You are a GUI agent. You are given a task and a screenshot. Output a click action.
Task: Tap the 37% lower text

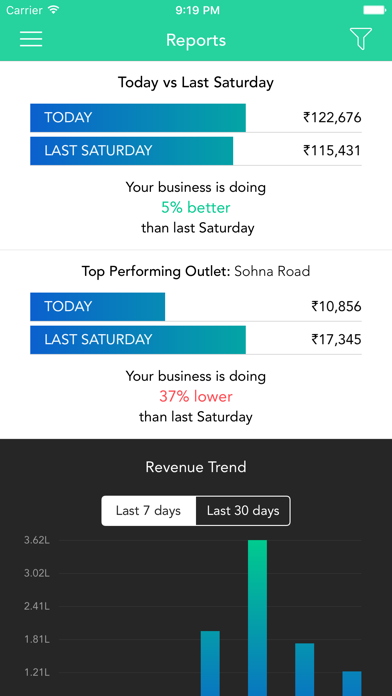[x=196, y=396]
